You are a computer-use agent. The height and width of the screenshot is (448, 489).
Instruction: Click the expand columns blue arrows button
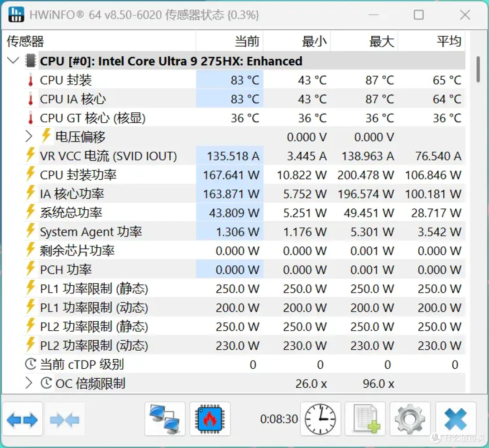tap(22, 419)
